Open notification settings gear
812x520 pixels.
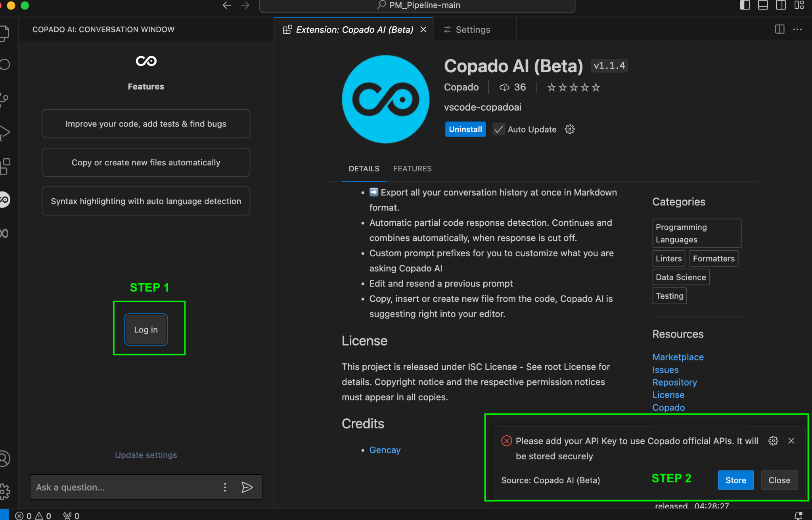point(773,441)
